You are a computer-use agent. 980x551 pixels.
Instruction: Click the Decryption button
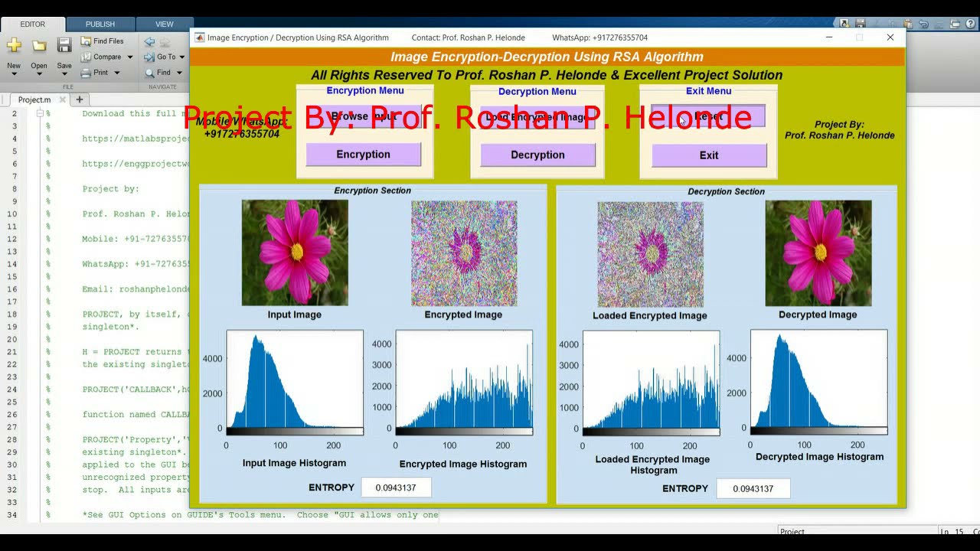point(537,155)
